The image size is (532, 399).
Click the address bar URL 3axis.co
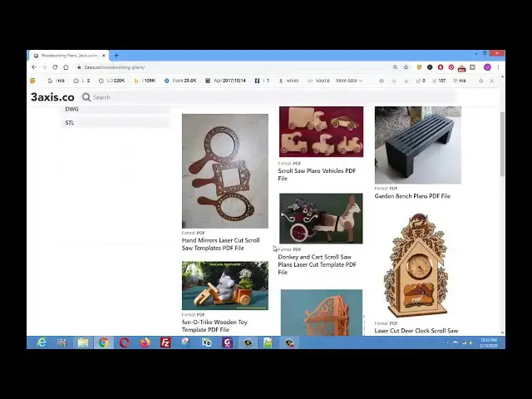click(115, 67)
